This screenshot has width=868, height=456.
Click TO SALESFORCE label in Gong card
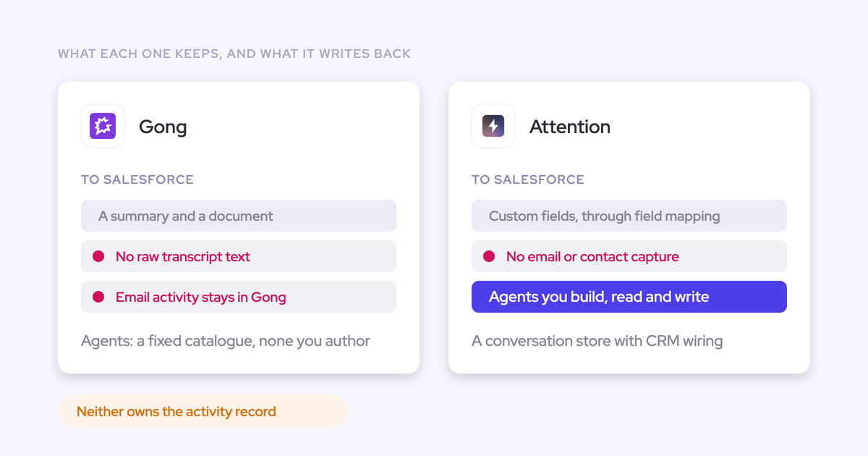137,180
